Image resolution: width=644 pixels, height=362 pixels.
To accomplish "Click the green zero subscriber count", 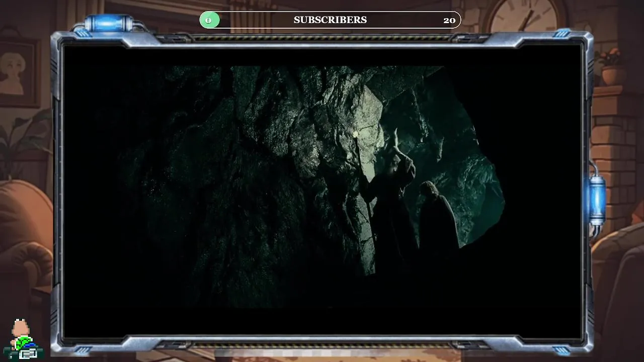I will click(x=208, y=21).
